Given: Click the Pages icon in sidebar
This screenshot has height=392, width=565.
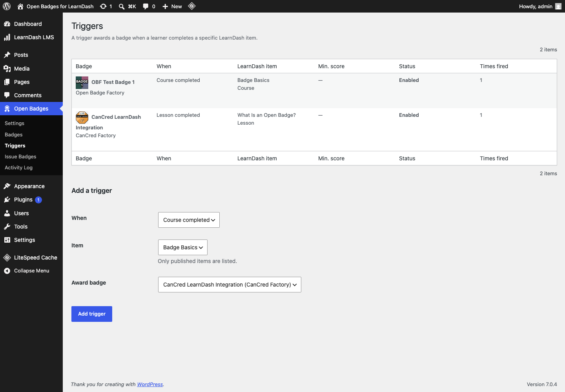Looking at the screenshot, I should click(7, 82).
